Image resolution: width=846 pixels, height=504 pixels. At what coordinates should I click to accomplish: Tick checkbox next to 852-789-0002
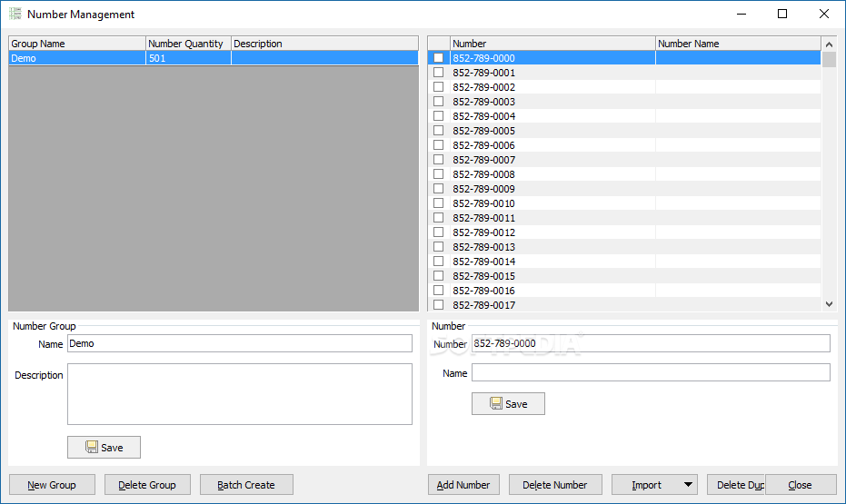point(439,87)
